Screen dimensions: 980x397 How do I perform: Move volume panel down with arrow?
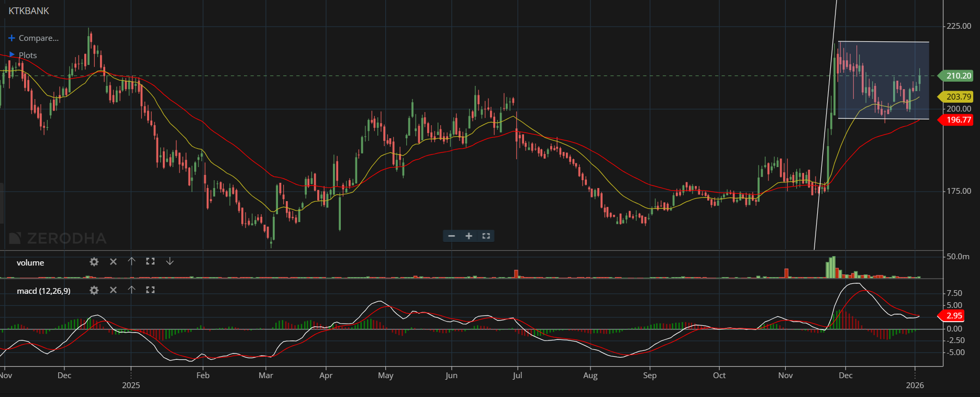pyautogui.click(x=170, y=261)
